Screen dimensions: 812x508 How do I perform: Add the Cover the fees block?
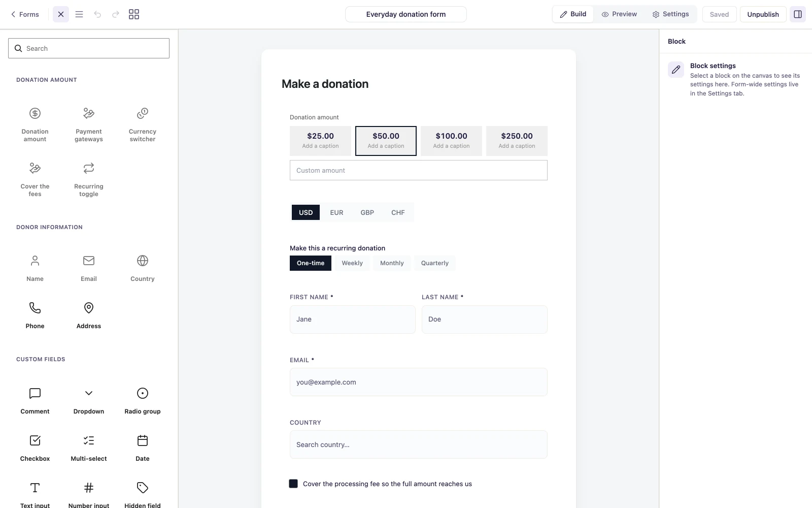tap(35, 179)
